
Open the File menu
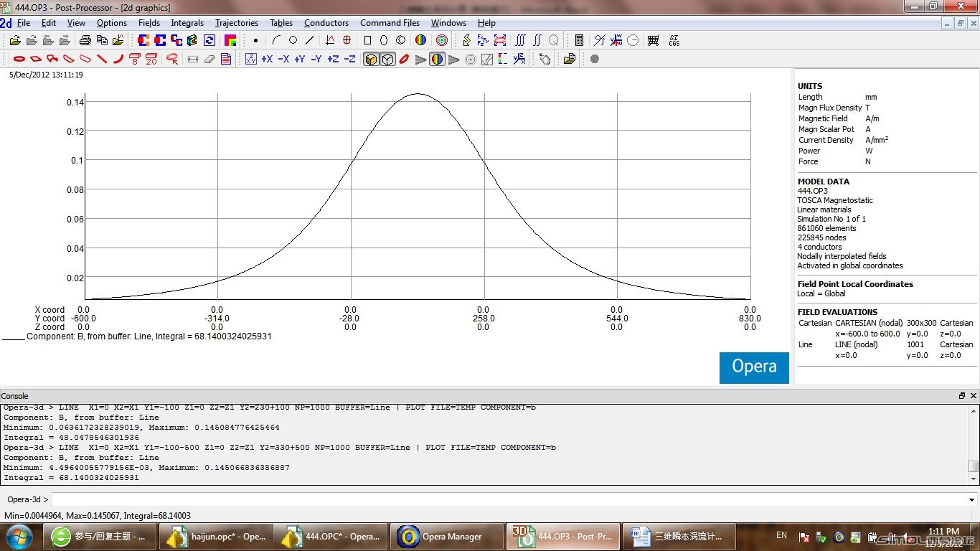coord(24,23)
